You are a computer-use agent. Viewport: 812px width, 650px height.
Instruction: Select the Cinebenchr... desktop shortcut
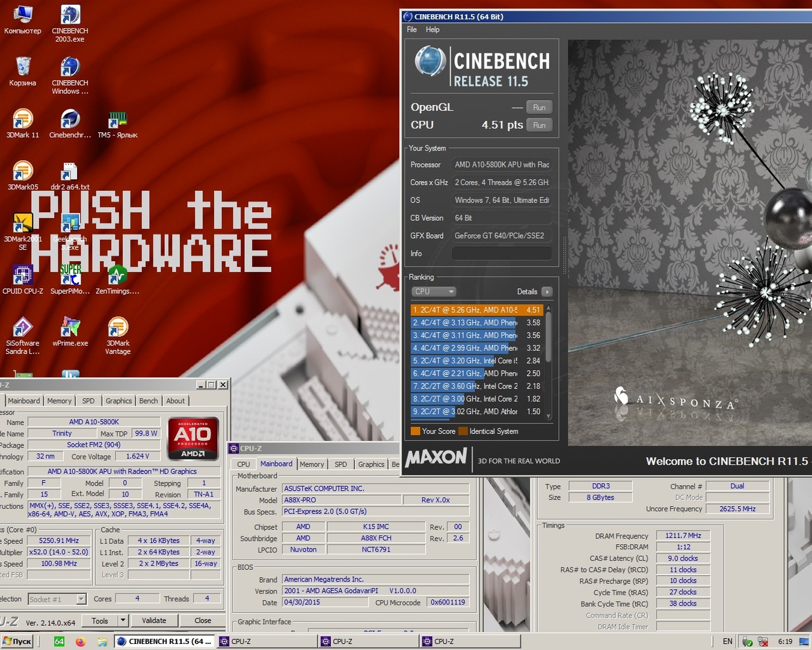click(x=70, y=123)
